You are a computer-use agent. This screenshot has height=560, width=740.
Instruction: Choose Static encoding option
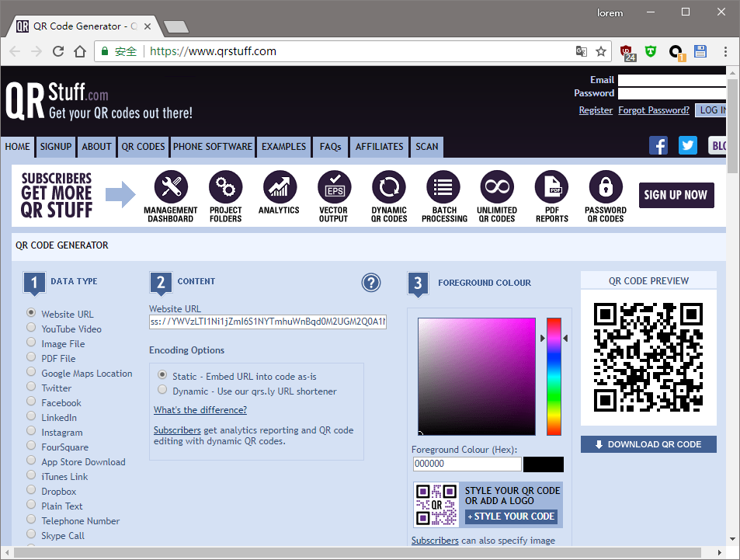click(162, 375)
